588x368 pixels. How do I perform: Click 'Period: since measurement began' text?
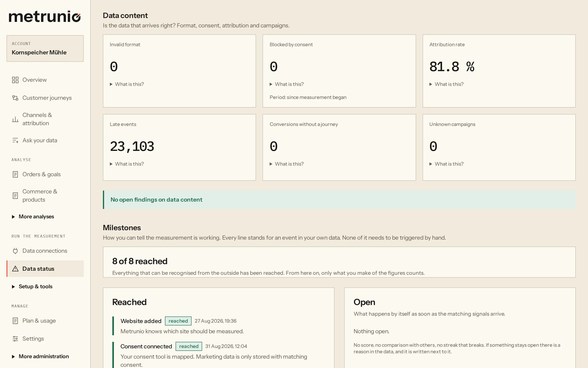[x=308, y=97]
